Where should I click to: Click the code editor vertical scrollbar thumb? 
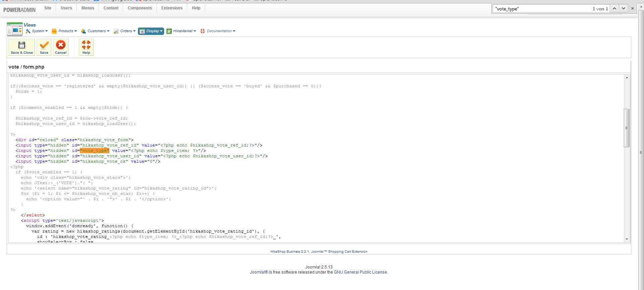tap(627, 128)
